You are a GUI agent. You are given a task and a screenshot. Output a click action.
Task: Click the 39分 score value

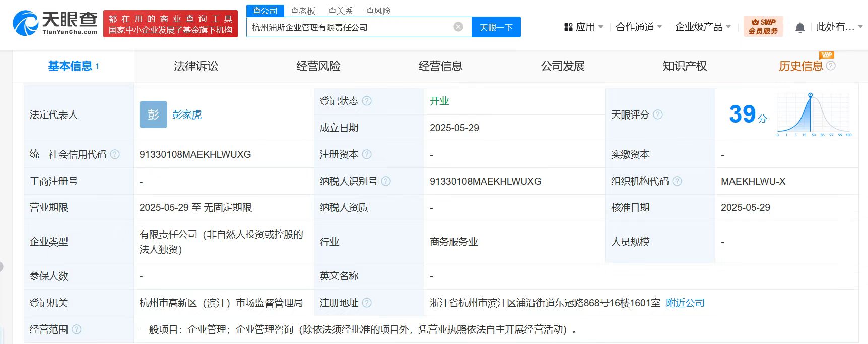pos(748,114)
